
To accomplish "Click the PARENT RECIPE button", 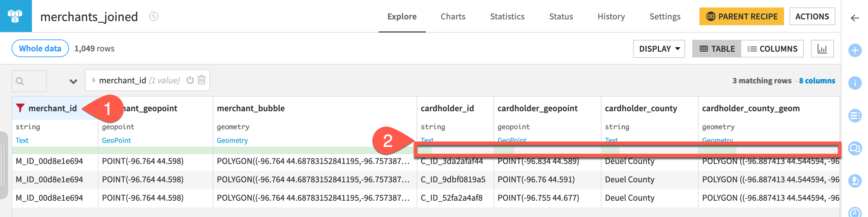I will (741, 16).
